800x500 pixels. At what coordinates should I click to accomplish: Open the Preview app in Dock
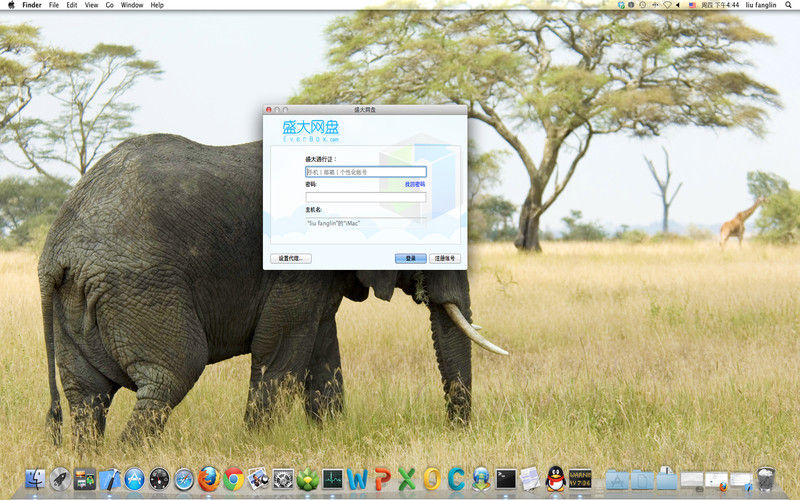click(258, 479)
